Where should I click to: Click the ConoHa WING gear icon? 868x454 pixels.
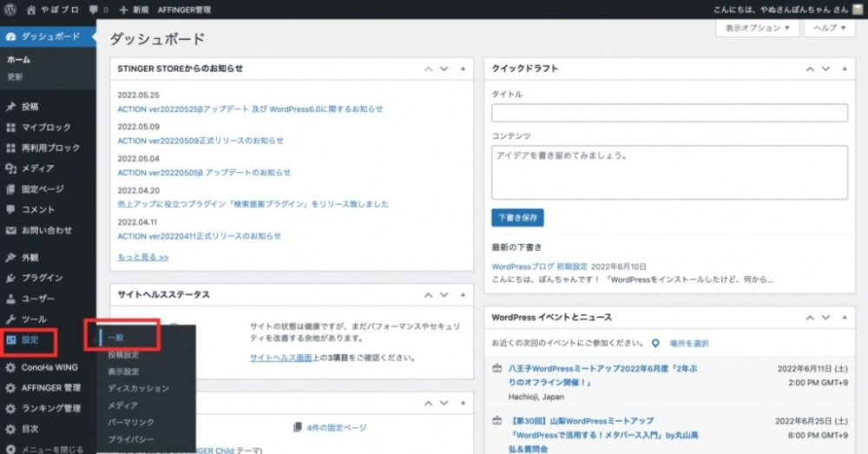pyautogui.click(x=10, y=367)
